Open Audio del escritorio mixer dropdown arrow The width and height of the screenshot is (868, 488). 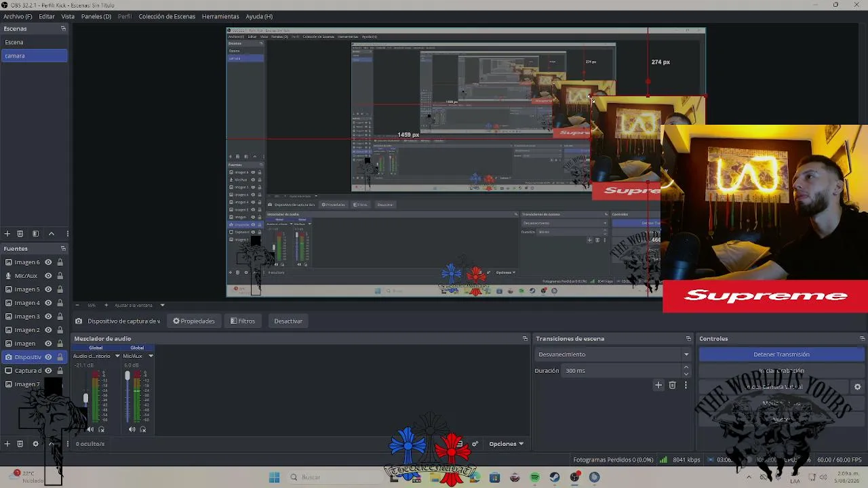click(x=117, y=356)
